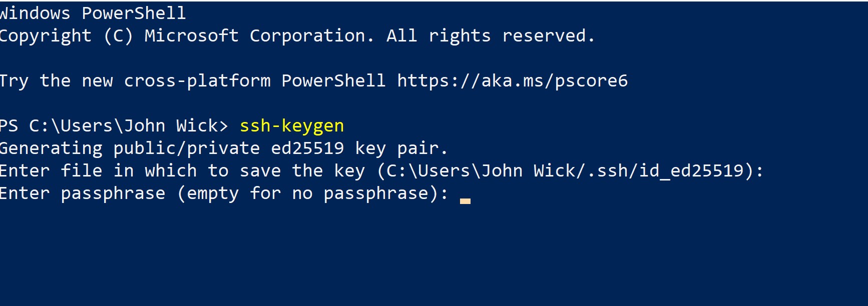Viewport: 868px width, 306px height.
Task: Click the "All rights reserved." text
Action: point(490,36)
